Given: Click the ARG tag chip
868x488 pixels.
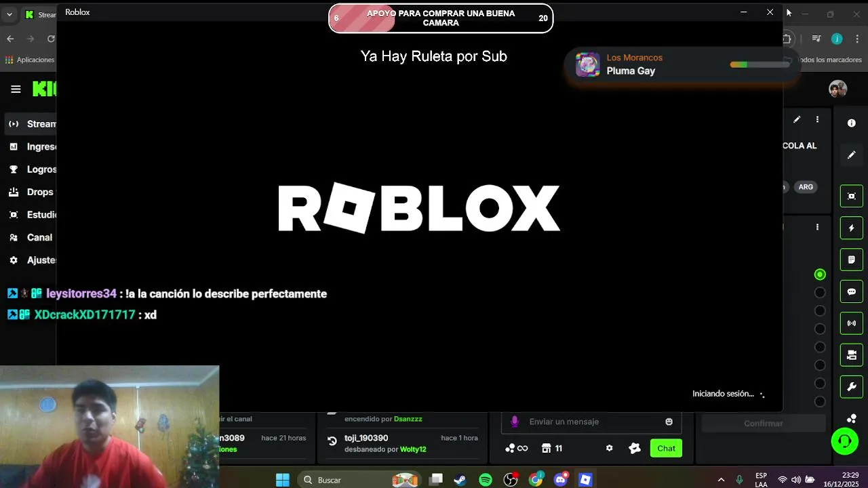Looking at the screenshot, I should (806, 187).
